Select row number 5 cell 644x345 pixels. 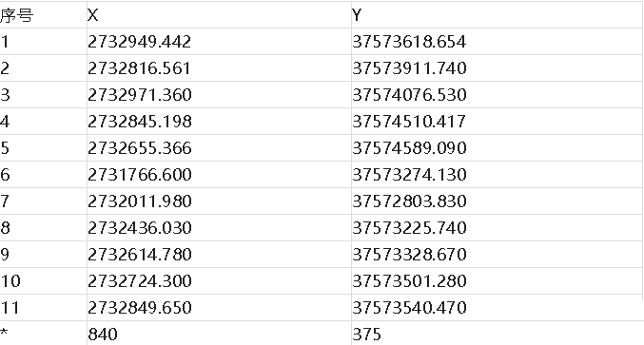(x=43, y=148)
